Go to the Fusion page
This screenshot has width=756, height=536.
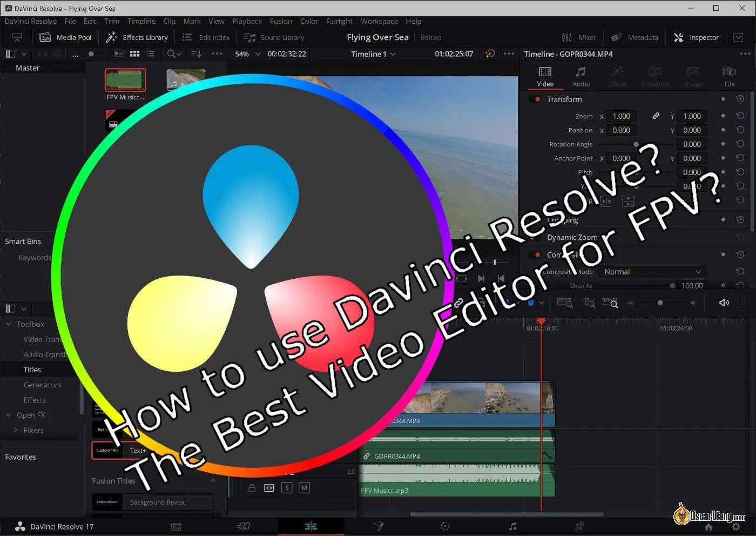pyautogui.click(x=379, y=526)
